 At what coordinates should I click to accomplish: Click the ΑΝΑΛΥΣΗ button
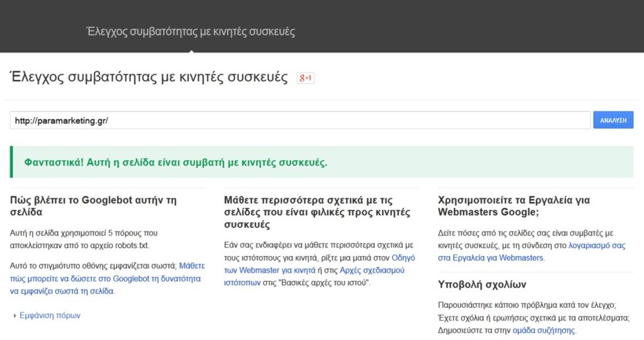[x=613, y=120]
